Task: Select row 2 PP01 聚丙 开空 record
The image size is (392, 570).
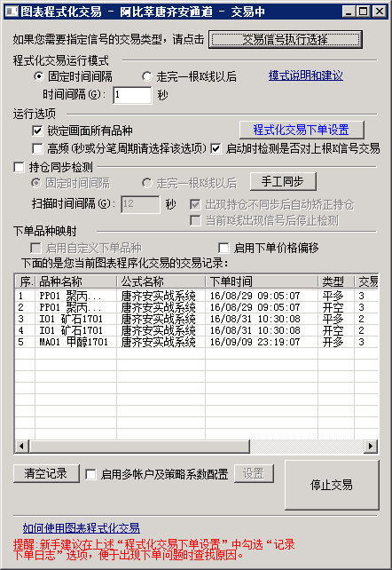Action: tap(196, 307)
